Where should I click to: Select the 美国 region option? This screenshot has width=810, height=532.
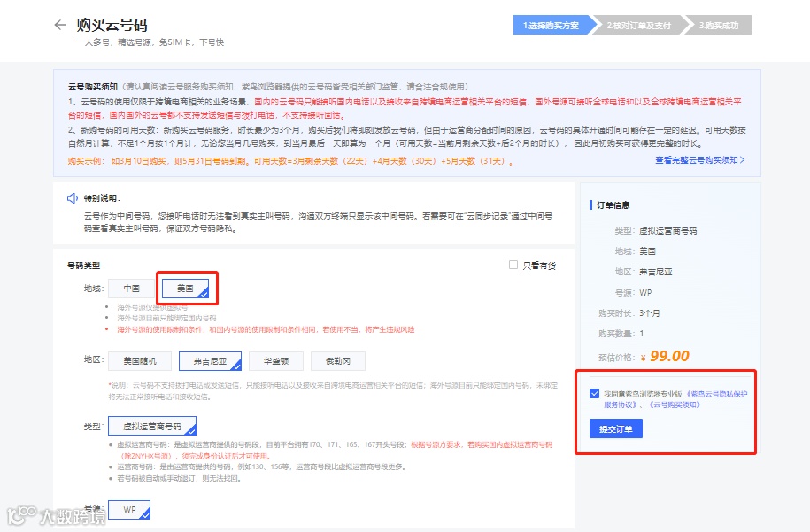point(186,288)
